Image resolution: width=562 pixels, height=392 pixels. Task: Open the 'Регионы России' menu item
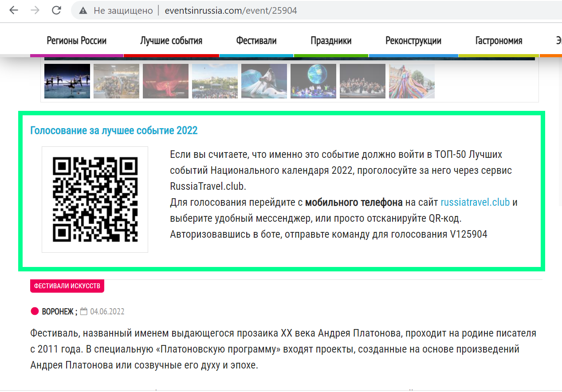pyautogui.click(x=77, y=40)
